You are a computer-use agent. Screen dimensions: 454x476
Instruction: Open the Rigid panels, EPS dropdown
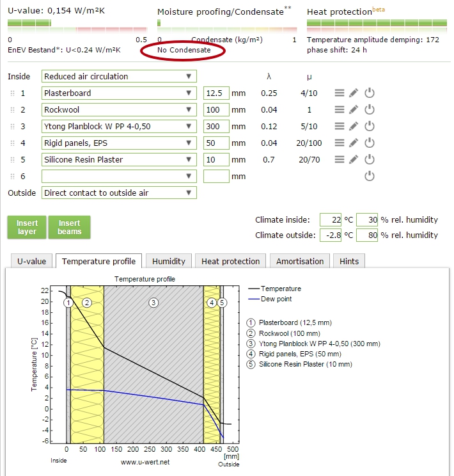pyautogui.click(x=119, y=143)
